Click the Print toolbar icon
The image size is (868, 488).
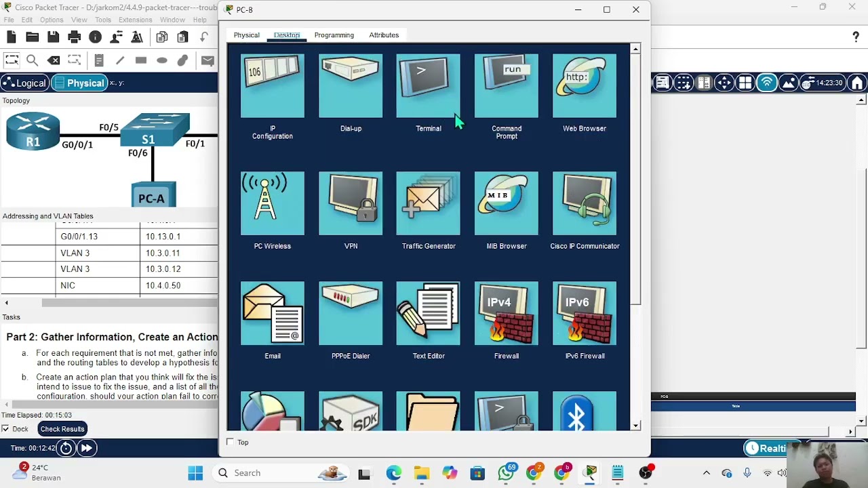tap(75, 37)
